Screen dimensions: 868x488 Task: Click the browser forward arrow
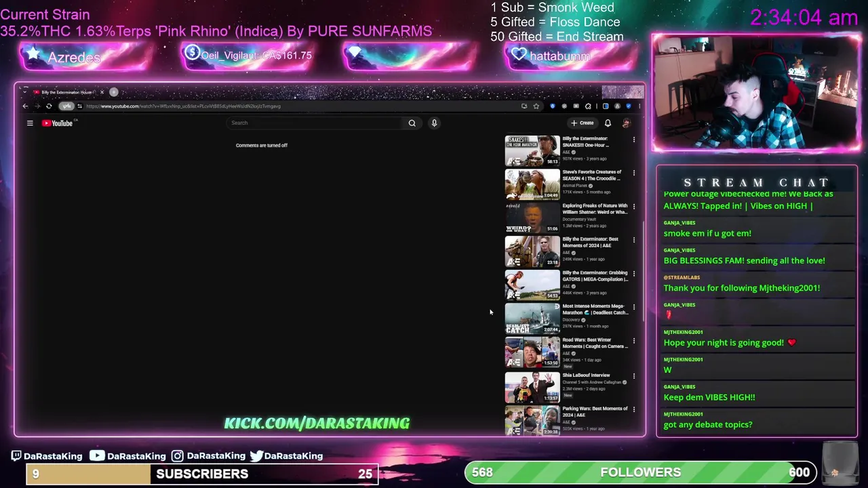click(x=37, y=106)
